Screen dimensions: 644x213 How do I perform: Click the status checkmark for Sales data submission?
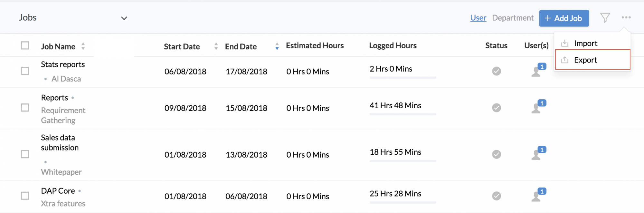(x=497, y=154)
